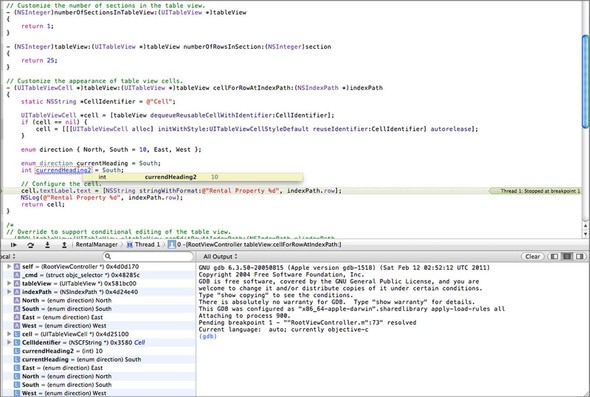Click the Thread 1 stopped at breakpoint annotation
This screenshot has height=397, width=590.
point(535,191)
